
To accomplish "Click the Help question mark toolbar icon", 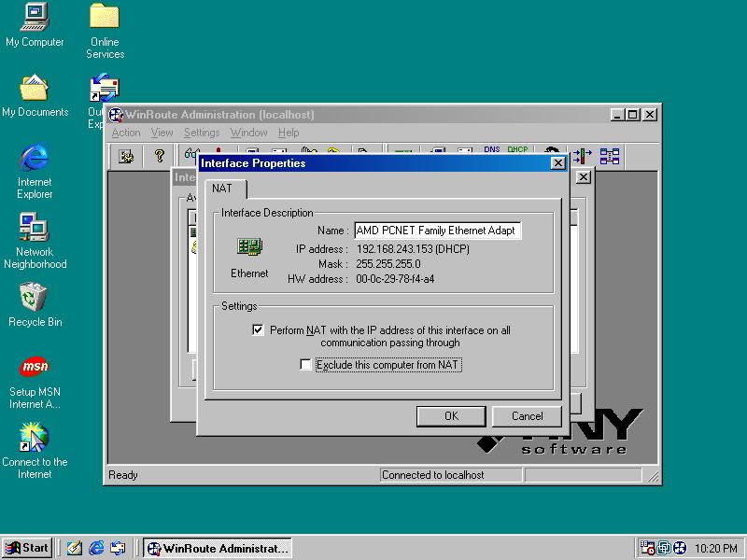I will (x=160, y=156).
